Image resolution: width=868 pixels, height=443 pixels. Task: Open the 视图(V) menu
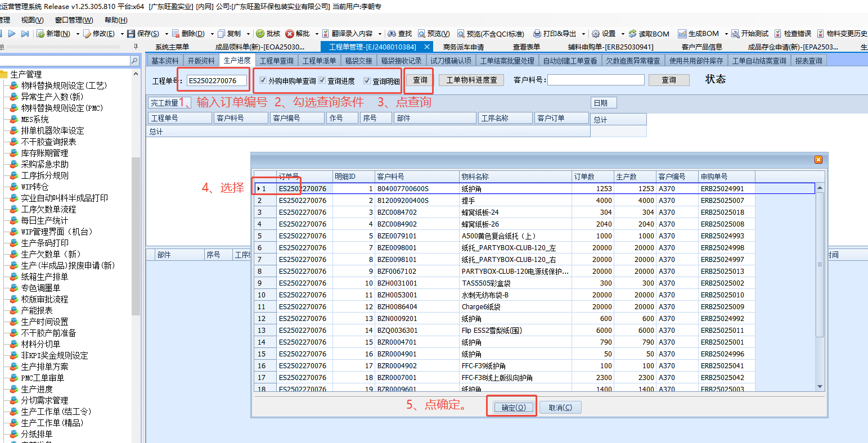coord(32,20)
